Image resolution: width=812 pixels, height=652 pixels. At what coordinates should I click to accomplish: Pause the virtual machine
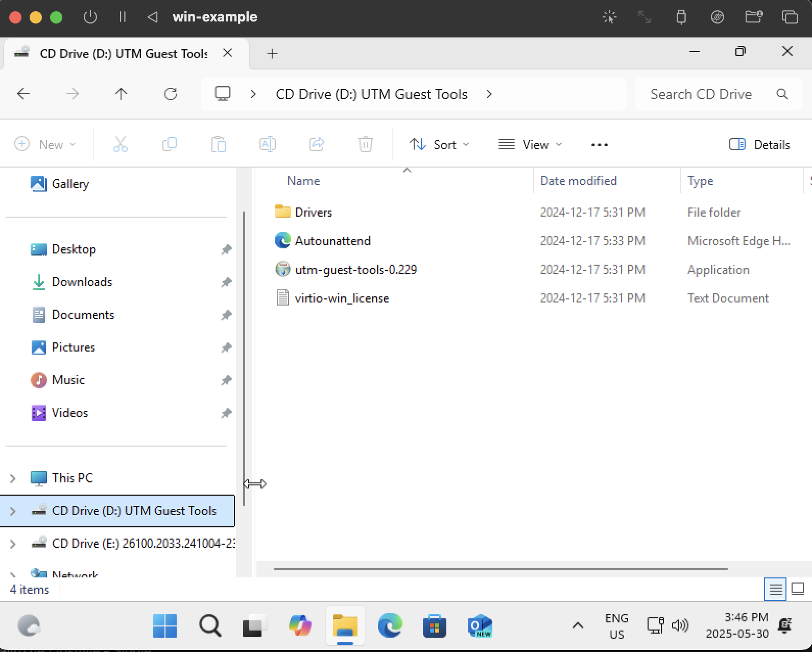[x=123, y=17]
